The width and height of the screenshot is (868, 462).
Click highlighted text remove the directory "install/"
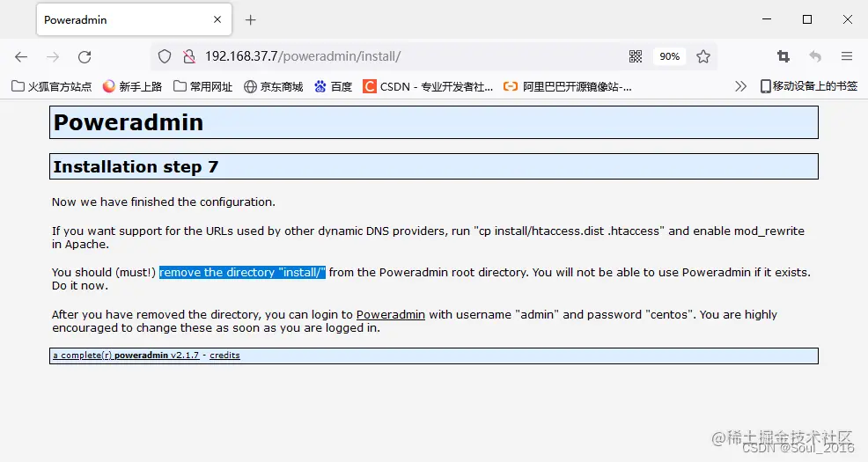(242, 272)
